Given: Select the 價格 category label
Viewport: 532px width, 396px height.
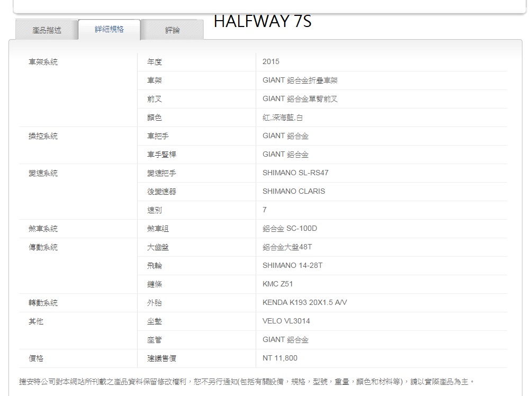Looking at the screenshot, I should [36, 358].
